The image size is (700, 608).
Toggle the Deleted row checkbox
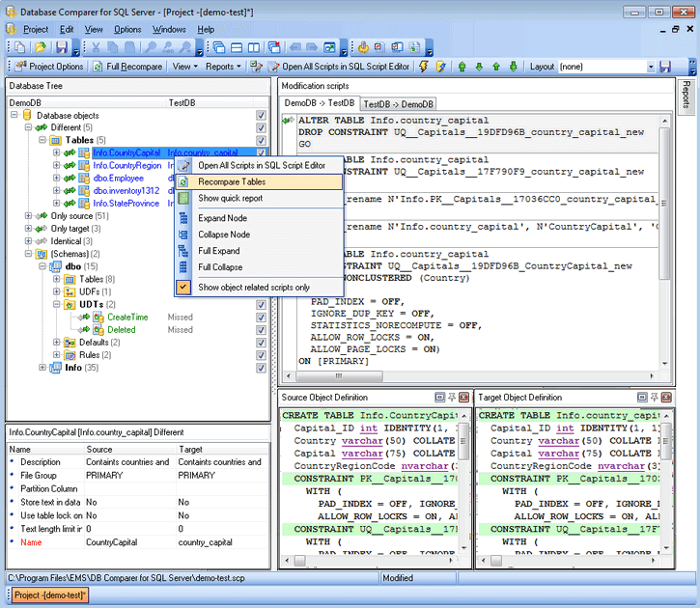(x=261, y=330)
